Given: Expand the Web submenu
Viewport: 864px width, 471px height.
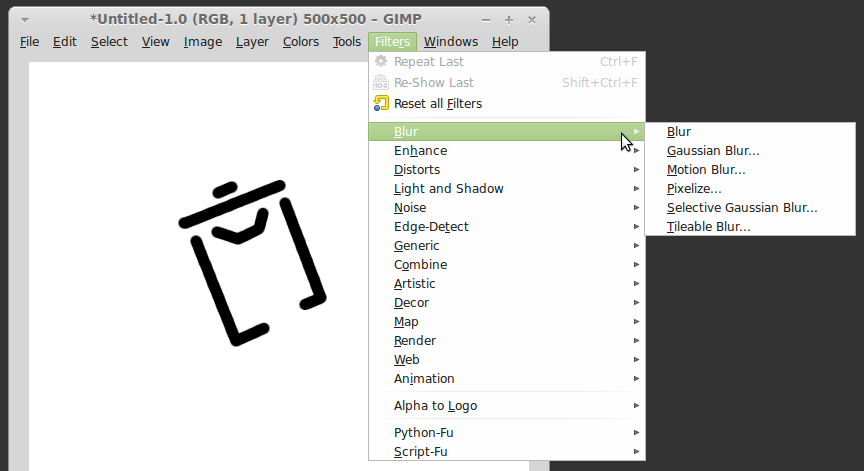Looking at the screenshot, I should tap(506, 360).
